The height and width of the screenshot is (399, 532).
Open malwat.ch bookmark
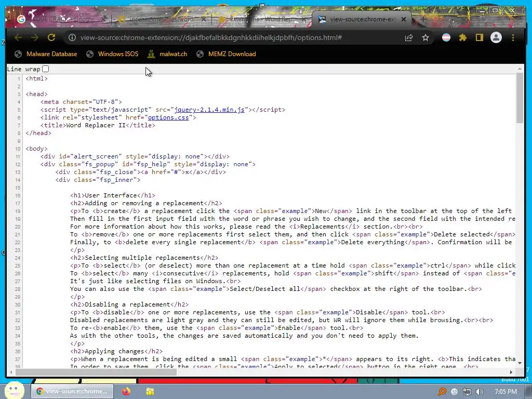tap(167, 54)
